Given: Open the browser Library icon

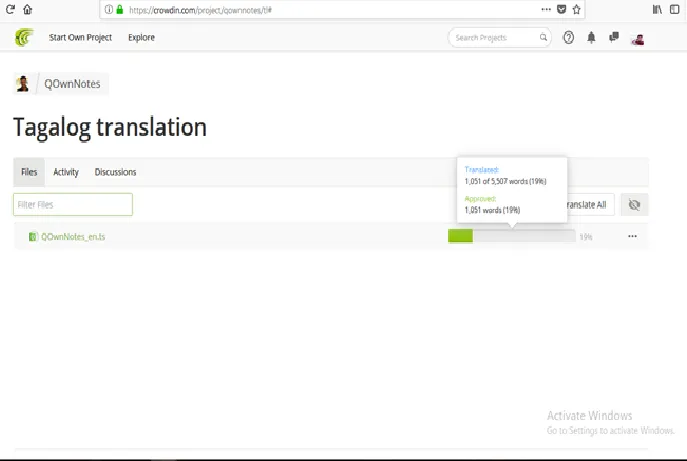Looking at the screenshot, I should pyautogui.click(x=657, y=9).
